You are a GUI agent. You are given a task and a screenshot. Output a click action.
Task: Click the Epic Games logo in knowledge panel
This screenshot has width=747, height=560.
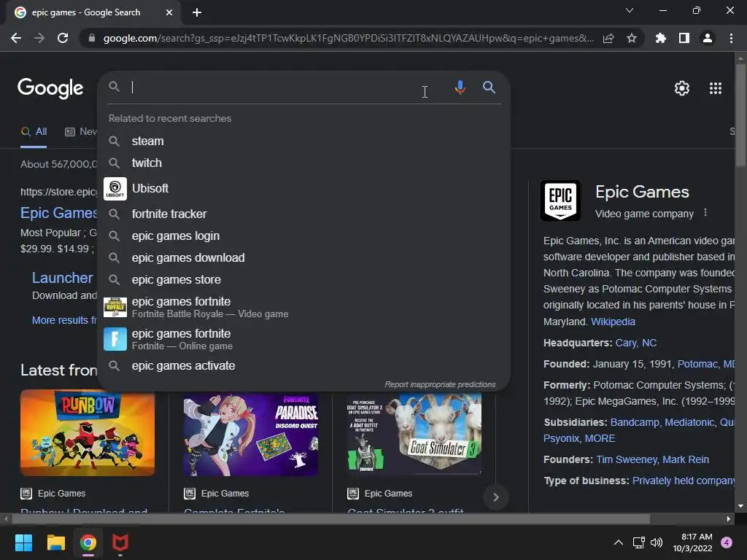[x=561, y=201]
